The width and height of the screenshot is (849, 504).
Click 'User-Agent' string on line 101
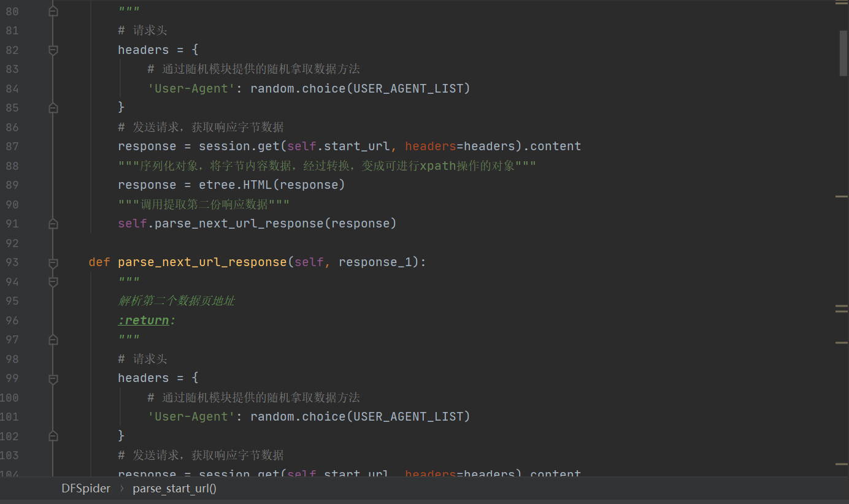191,416
